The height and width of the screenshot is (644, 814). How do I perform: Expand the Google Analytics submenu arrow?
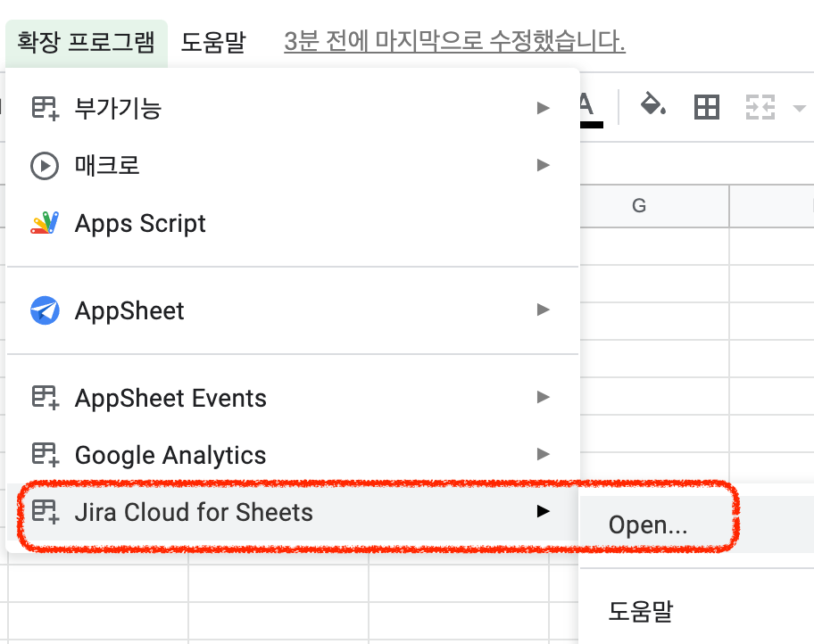click(x=543, y=454)
